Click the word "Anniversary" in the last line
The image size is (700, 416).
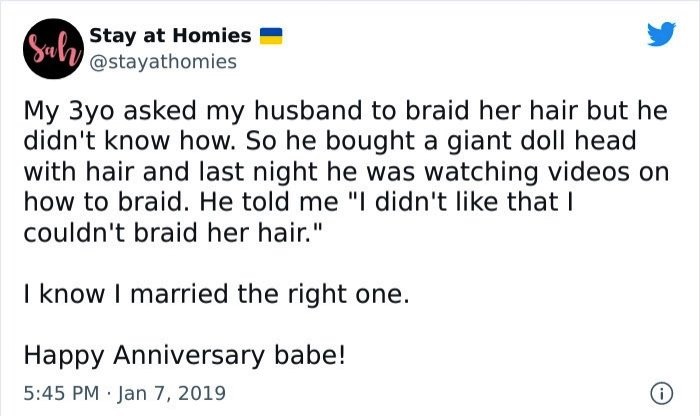(189, 356)
